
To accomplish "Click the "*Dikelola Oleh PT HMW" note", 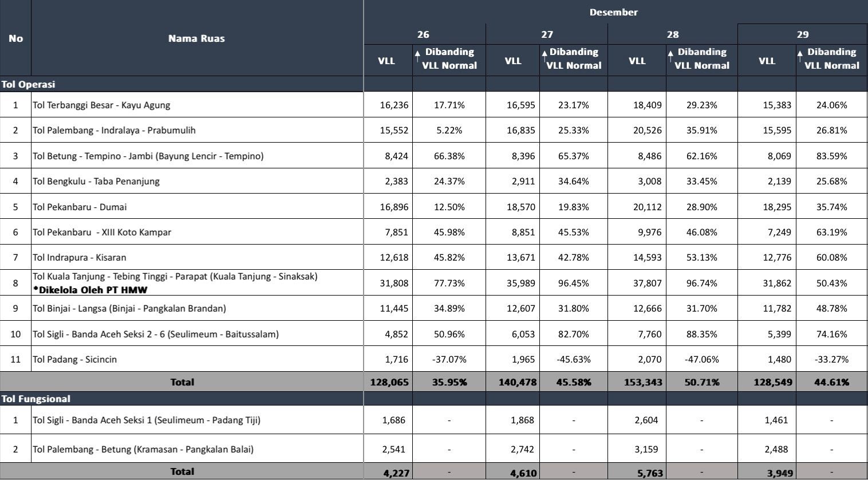I will (x=90, y=290).
